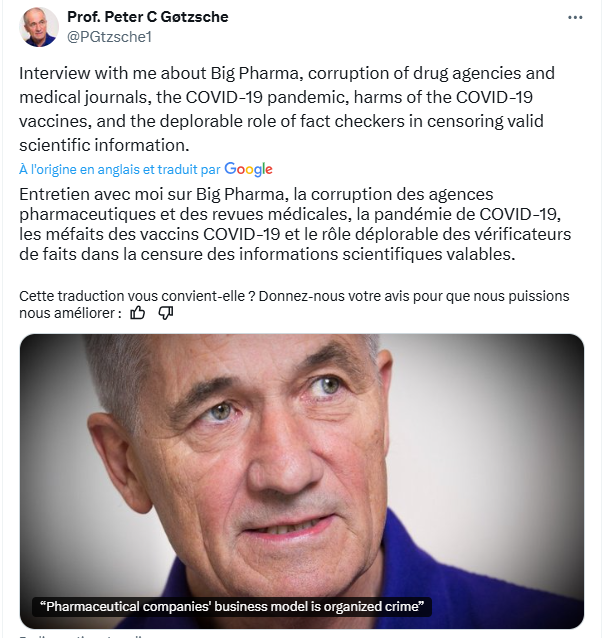Open the tweet's more options menu

point(575,18)
